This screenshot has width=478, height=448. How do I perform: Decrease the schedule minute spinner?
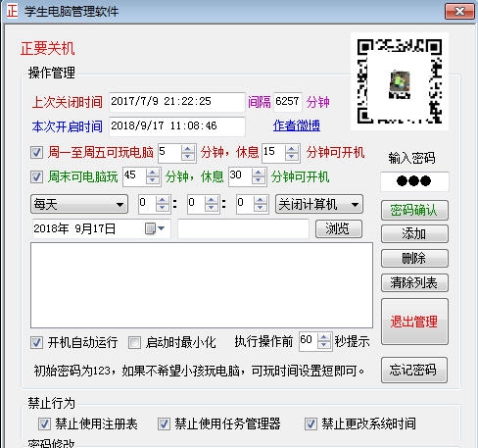212,208
